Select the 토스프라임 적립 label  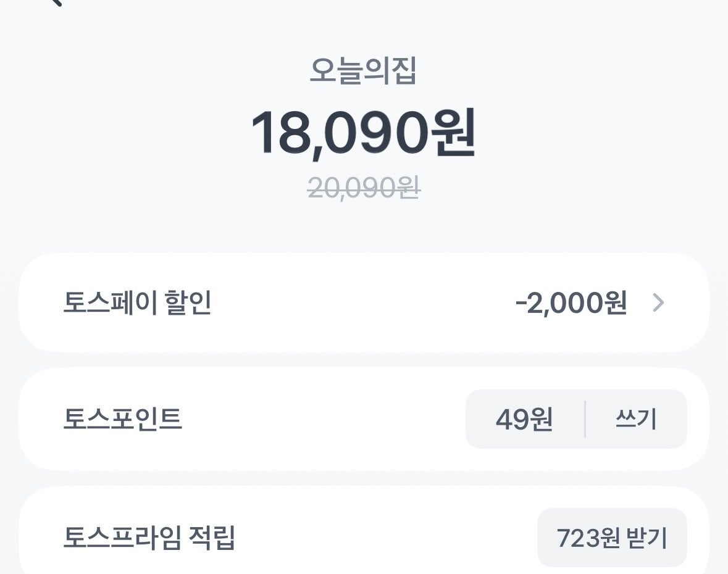(x=149, y=538)
